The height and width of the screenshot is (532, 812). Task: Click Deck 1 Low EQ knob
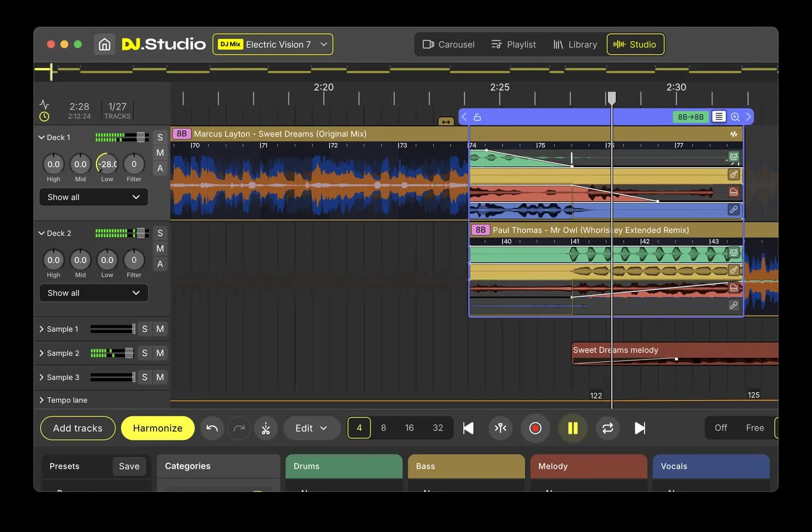(x=107, y=164)
